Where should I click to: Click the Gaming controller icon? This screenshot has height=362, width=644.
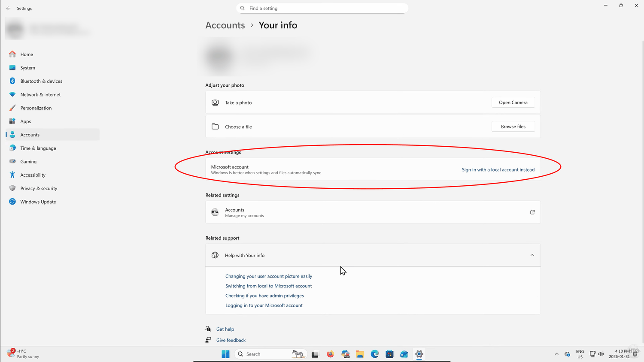[12, 161]
